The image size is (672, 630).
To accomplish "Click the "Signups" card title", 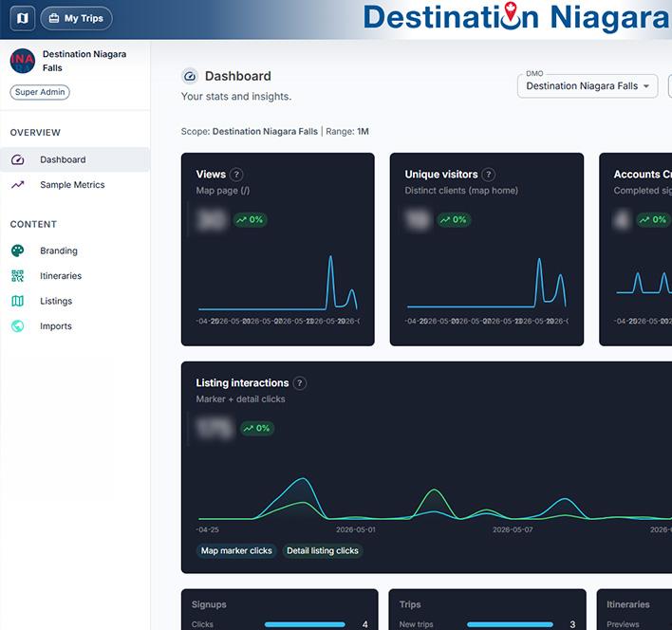I will (x=209, y=604).
